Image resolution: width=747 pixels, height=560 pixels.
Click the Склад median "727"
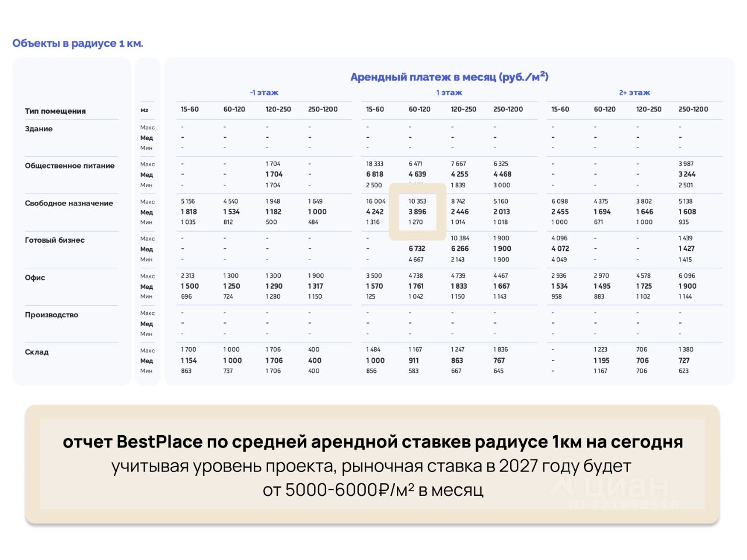pos(684,360)
